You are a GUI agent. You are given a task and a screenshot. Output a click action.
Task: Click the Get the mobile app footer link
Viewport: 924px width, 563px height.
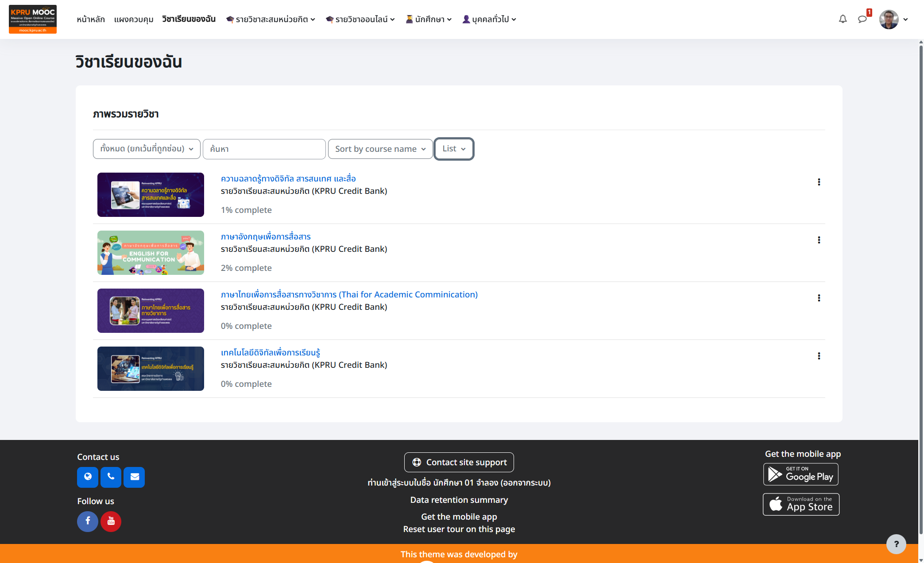459,517
